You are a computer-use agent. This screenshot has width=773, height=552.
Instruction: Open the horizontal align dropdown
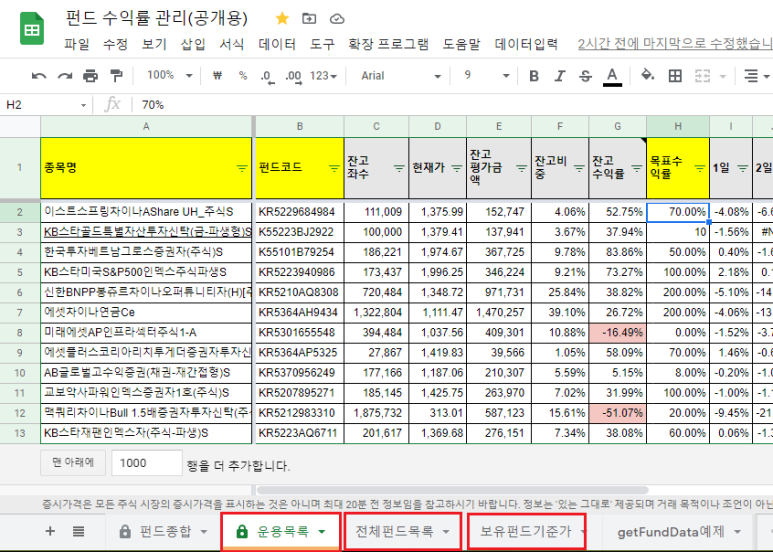pos(756,76)
